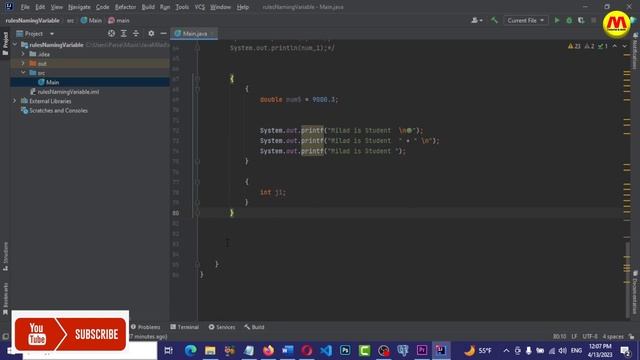Click the stop execution square icon
The width and height of the screenshot is (640, 360).
[x=593, y=20]
